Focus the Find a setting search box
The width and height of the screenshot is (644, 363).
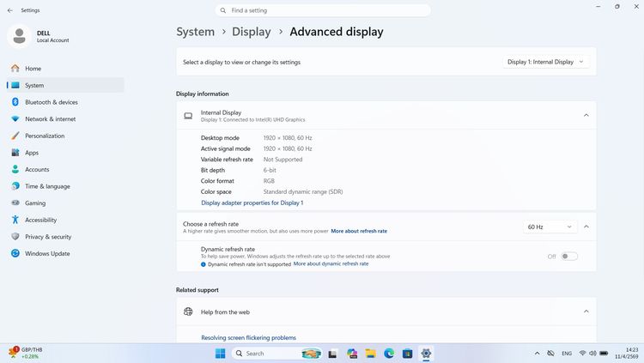point(323,10)
